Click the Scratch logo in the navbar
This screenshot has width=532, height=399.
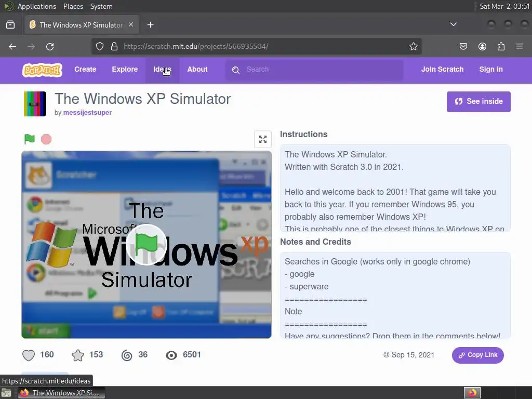pos(43,70)
